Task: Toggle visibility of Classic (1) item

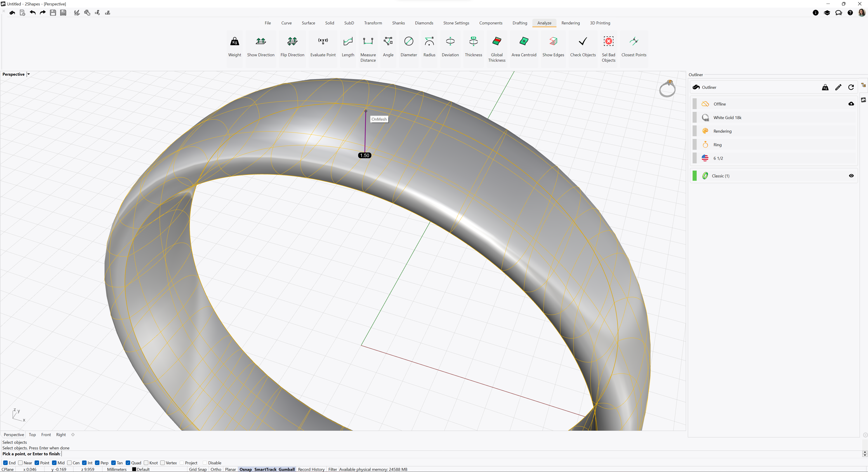Action: (x=851, y=176)
